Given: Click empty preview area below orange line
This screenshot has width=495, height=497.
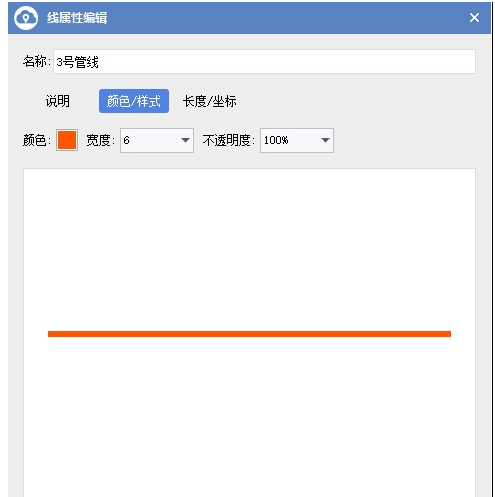Looking at the screenshot, I should point(249,417).
